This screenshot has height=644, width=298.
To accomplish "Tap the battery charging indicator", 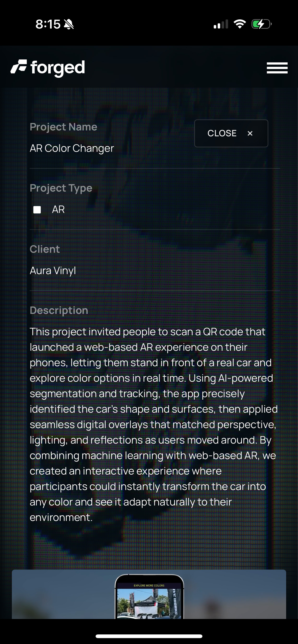I will coord(262,24).
